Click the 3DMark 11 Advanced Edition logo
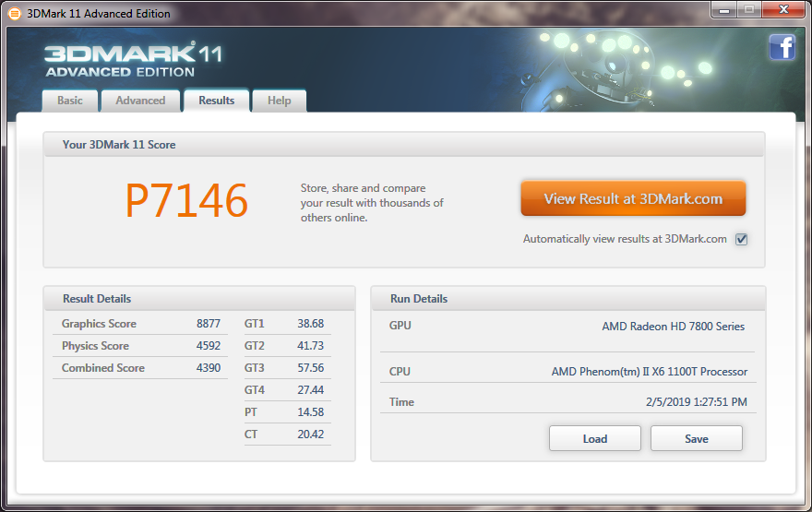This screenshot has height=512, width=812. click(134, 61)
